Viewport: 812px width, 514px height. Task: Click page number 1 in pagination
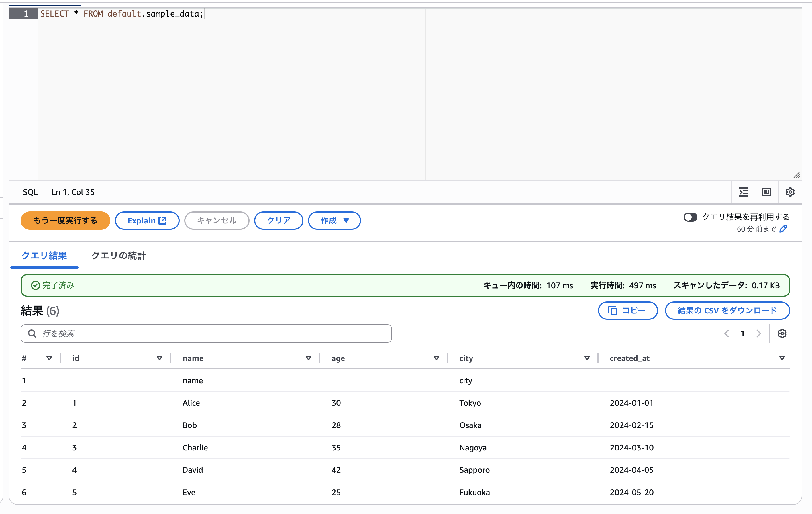click(x=743, y=333)
